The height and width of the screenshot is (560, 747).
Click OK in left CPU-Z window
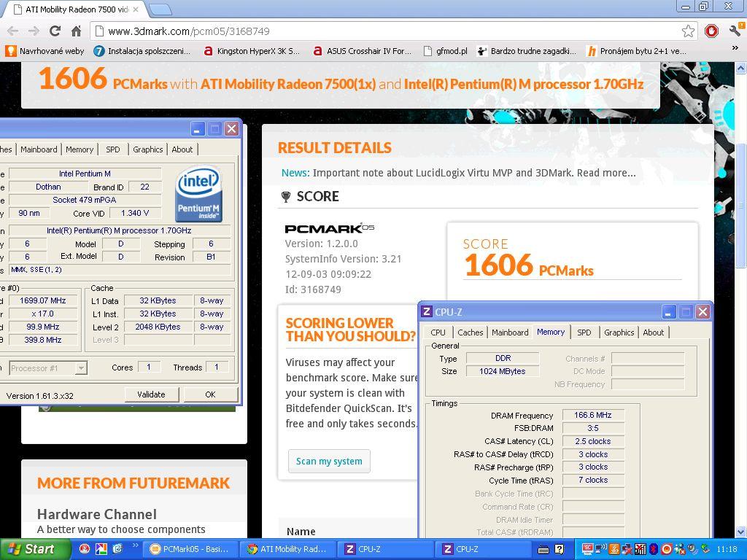point(210,394)
